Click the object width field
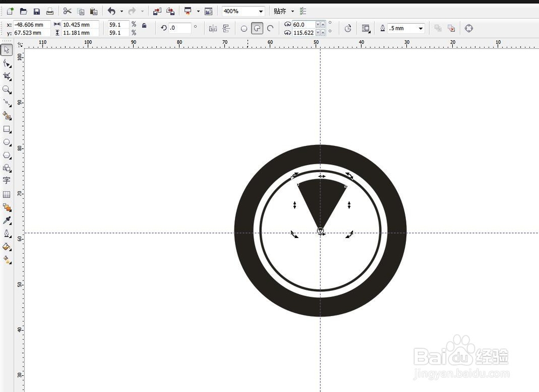Image resolution: width=539 pixels, height=392 pixels. tap(80, 25)
